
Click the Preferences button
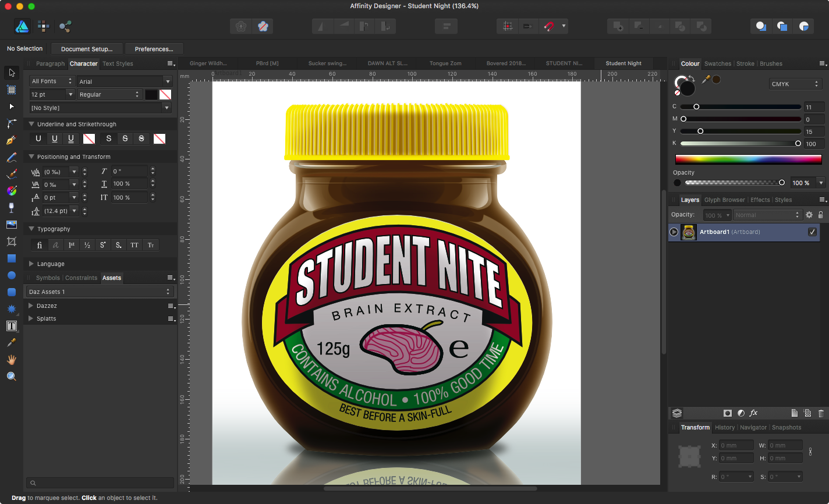click(154, 49)
